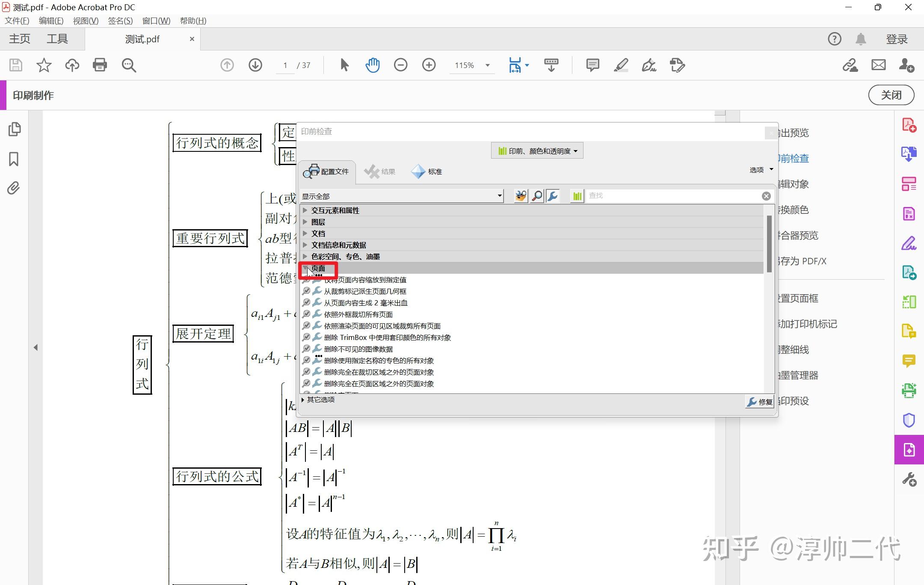Viewport: 924px width, 585px height.
Task: Click the upload to cloud icon
Action: (72, 65)
